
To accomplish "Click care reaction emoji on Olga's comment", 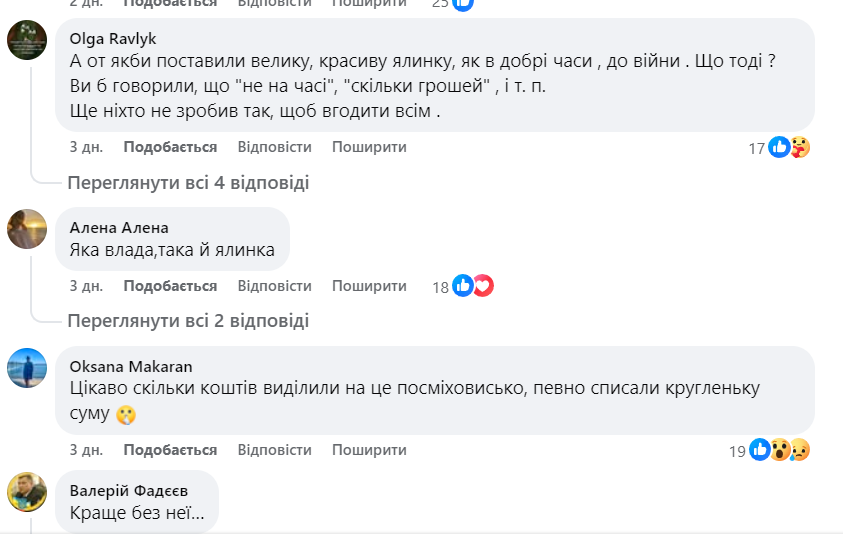I will pyautogui.click(x=799, y=148).
